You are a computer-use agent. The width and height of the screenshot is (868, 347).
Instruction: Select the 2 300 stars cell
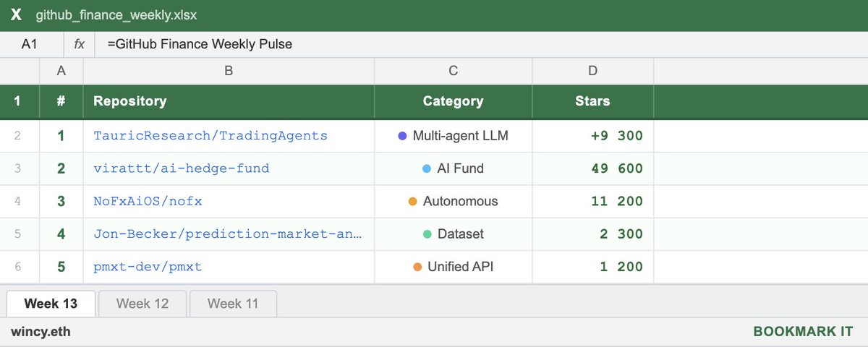pyautogui.click(x=593, y=234)
